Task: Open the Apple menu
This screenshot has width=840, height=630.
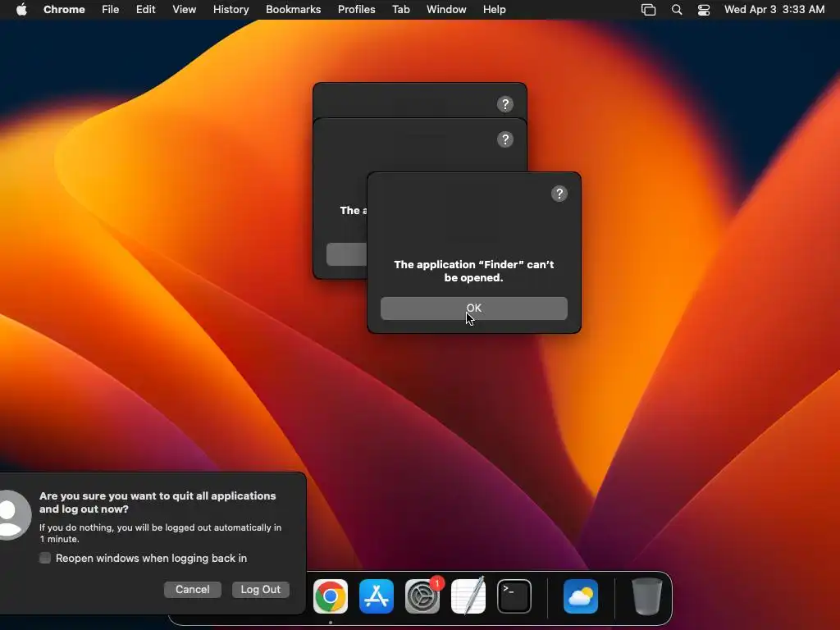Action: point(21,10)
